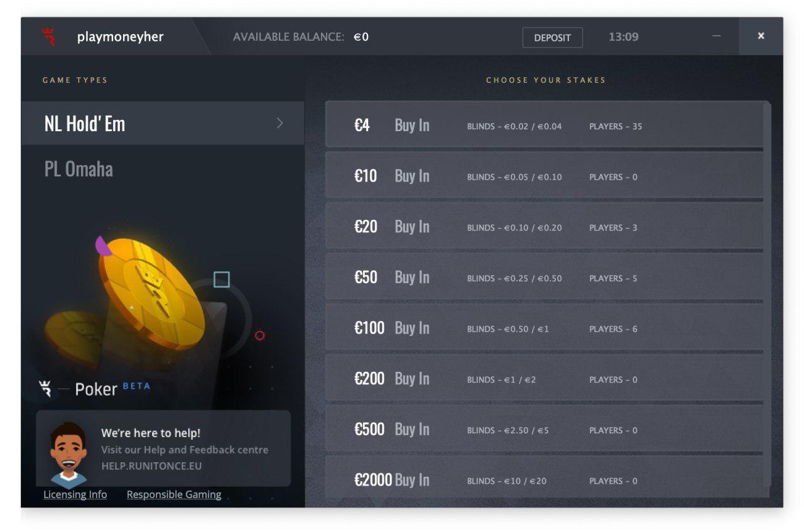The height and width of the screenshot is (532, 804).
Task: Visit HELP.RUNITONCE.EU help centre text
Action: click(151, 467)
